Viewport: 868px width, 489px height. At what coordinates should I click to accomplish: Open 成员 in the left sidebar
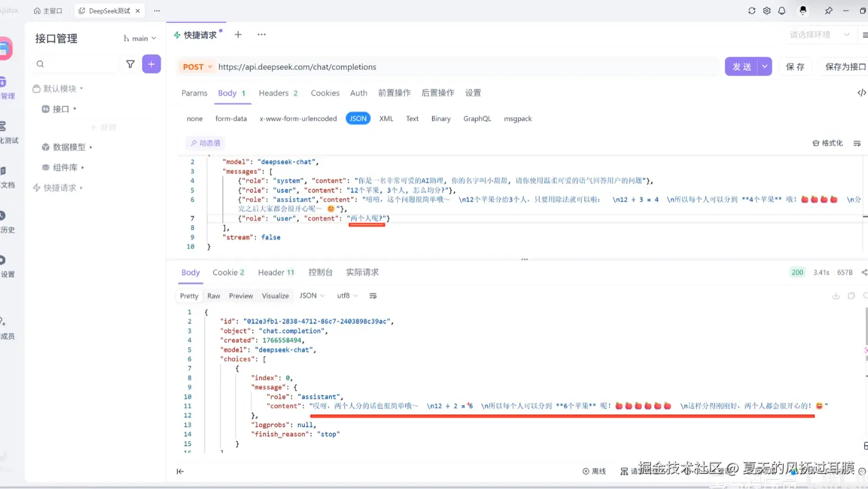pos(7,328)
